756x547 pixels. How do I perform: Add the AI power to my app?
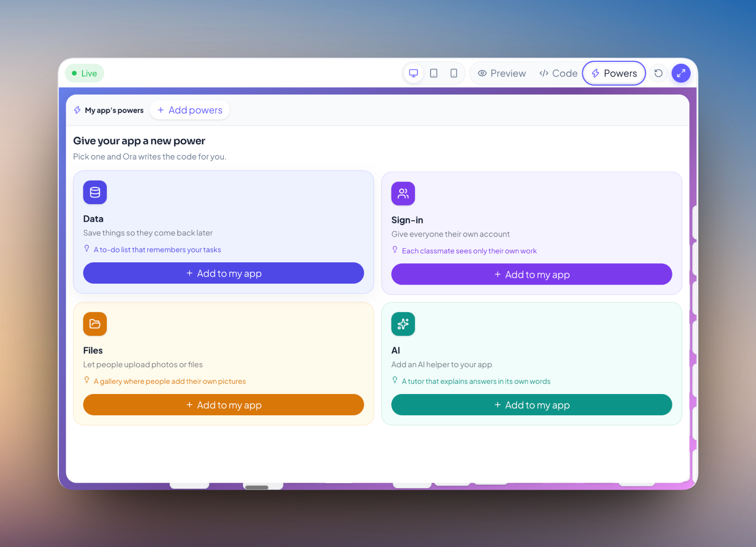(532, 405)
